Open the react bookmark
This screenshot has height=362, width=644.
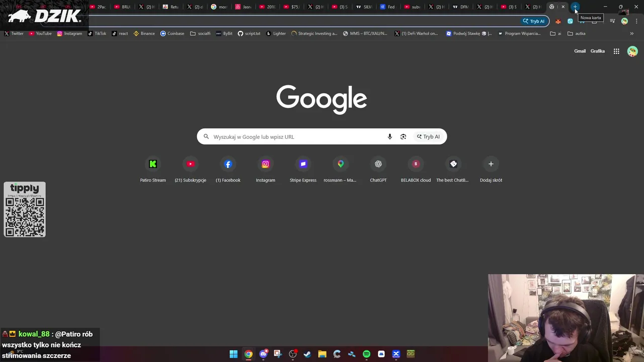(x=120, y=34)
